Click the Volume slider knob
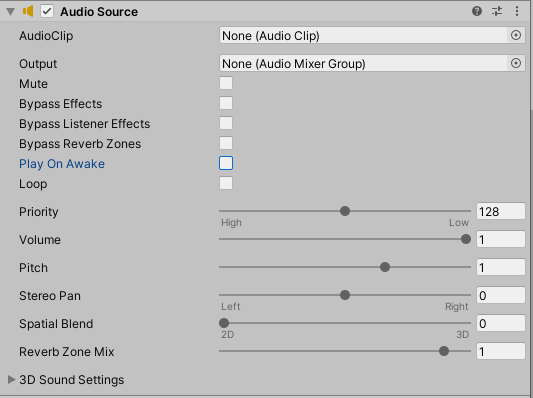This screenshot has width=533, height=398. tap(466, 239)
